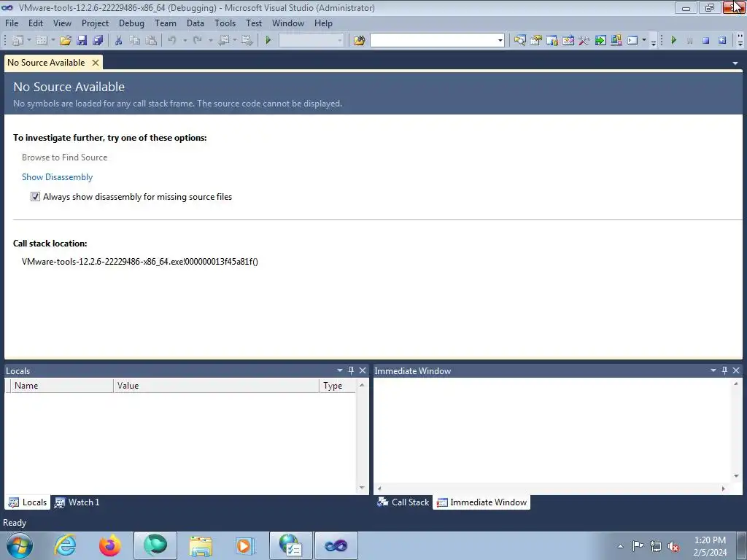Viewport: 747px width, 560px height.
Task: Select the Locals tab
Action: [x=28, y=502]
